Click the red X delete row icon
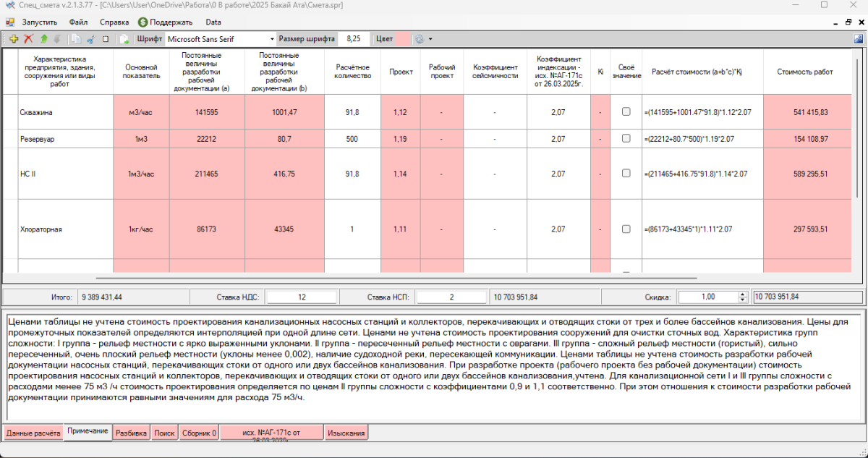The width and height of the screenshot is (868, 458). (29, 39)
